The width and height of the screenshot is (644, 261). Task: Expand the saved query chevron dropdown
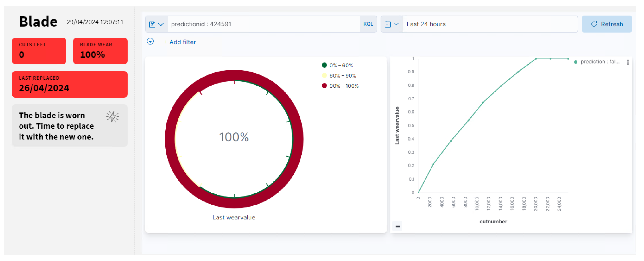[161, 24]
